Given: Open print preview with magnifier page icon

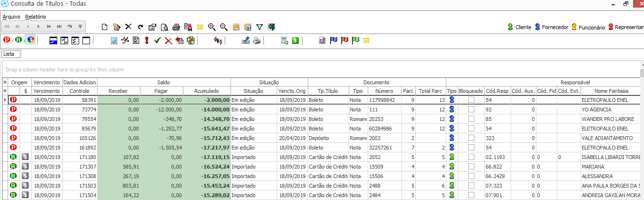Looking at the screenshot, I should (x=164, y=27).
